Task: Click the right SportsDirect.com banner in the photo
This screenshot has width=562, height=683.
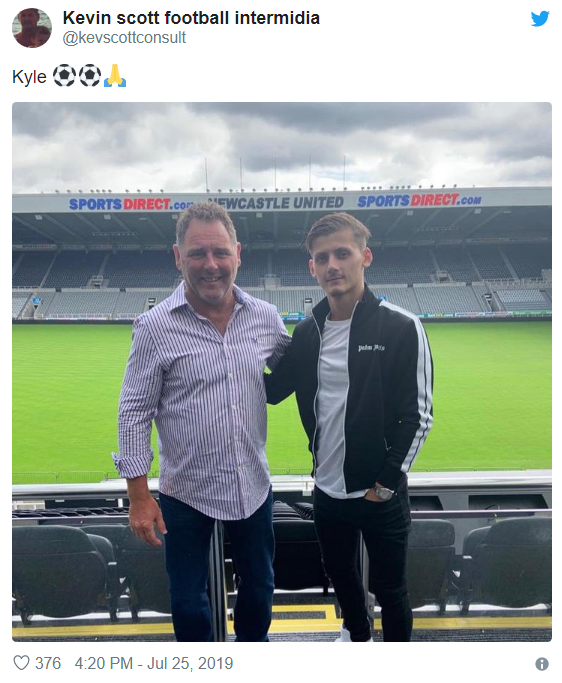Action: [x=419, y=200]
